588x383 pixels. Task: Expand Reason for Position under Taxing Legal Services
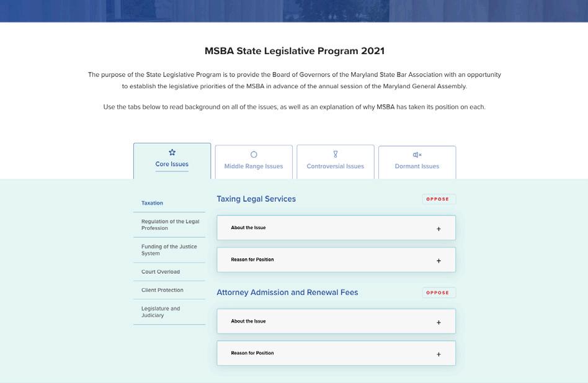point(336,259)
